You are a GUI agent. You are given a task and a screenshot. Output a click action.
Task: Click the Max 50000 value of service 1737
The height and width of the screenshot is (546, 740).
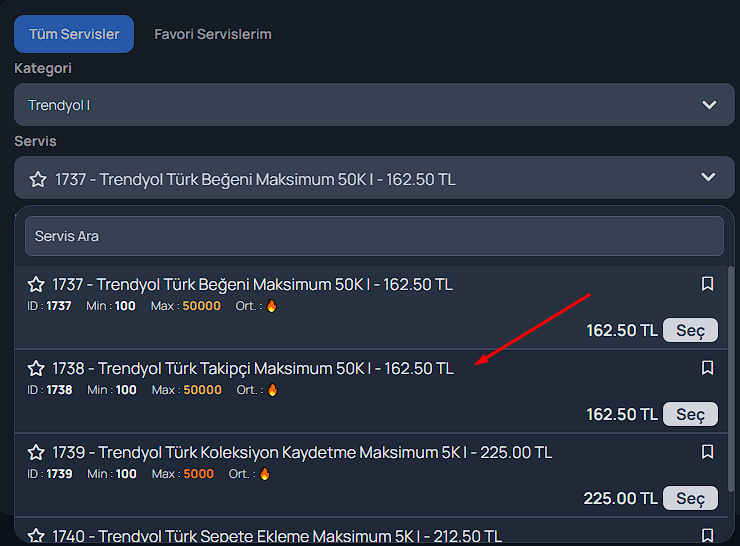[x=202, y=306]
